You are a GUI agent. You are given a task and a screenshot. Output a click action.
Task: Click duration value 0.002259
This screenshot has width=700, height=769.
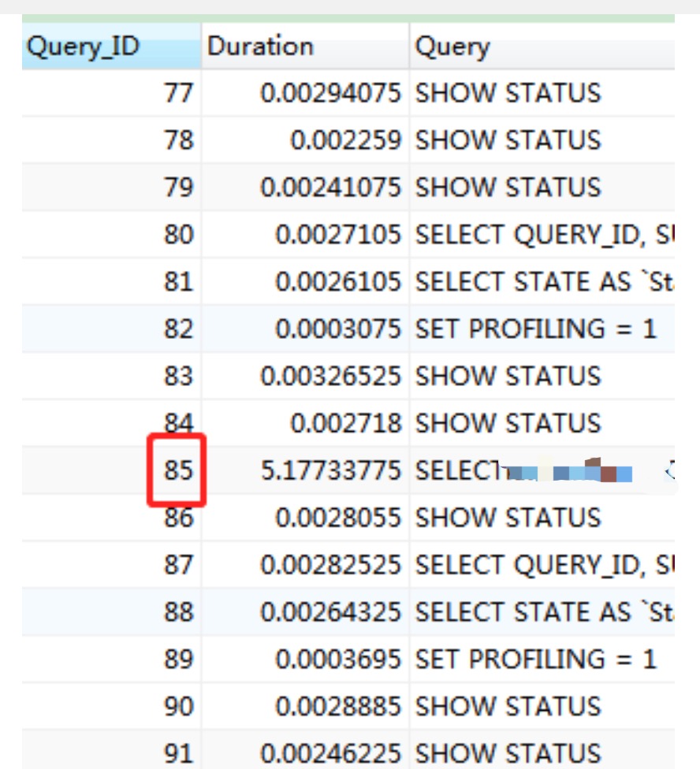click(x=346, y=139)
